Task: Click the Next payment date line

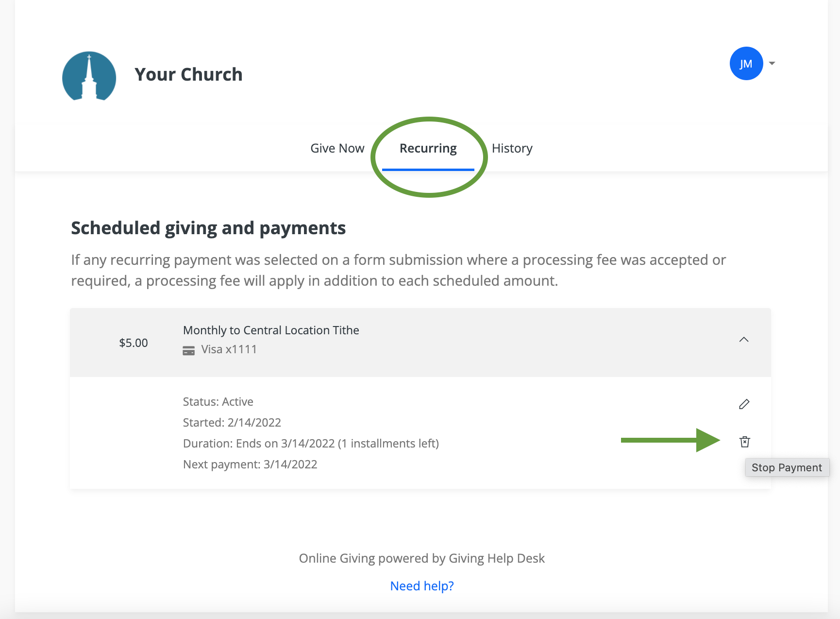Action: [250, 464]
